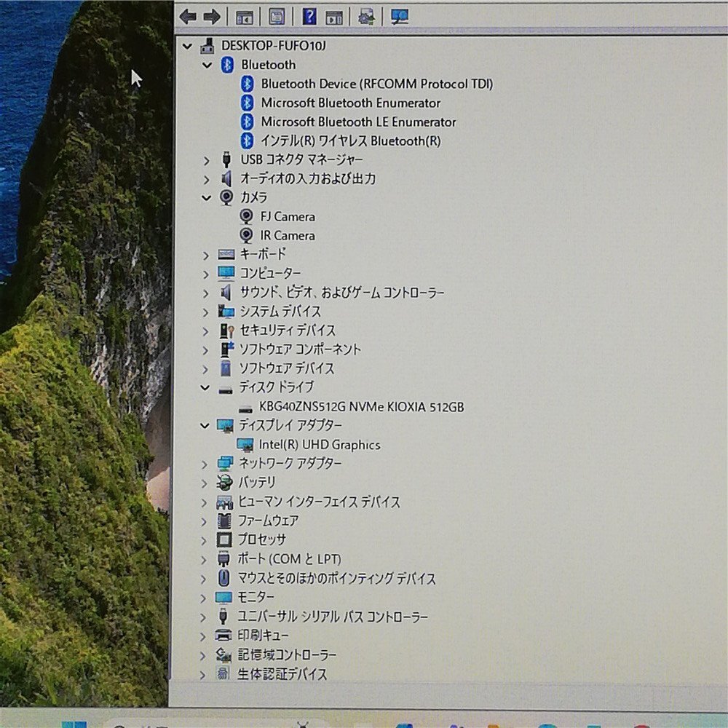Click the Windows Start button on taskbar

coord(75,724)
